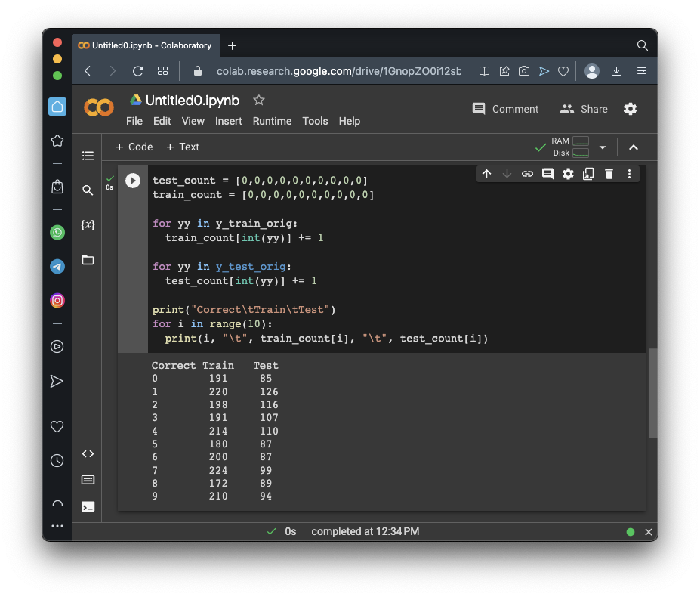Click the notebook vertical scrollbar
Viewport: 700px width, 597px height.
pos(652,393)
